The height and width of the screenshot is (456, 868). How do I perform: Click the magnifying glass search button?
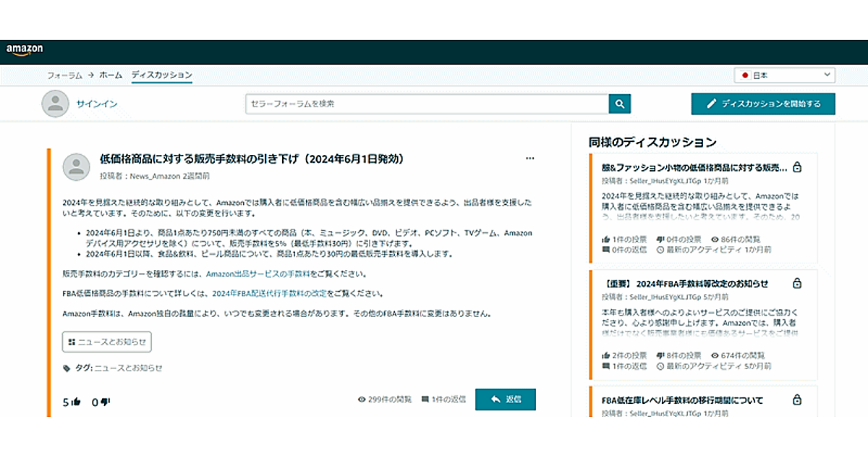619,104
